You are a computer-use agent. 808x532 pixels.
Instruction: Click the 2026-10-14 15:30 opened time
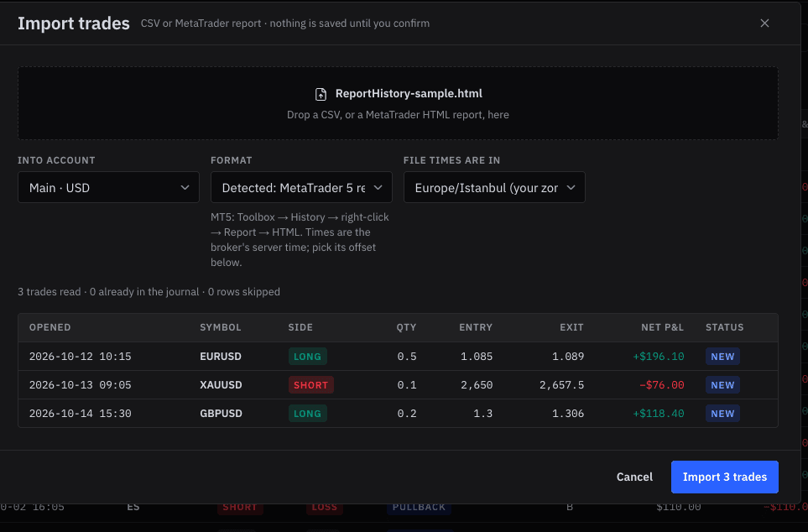[81, 414]
